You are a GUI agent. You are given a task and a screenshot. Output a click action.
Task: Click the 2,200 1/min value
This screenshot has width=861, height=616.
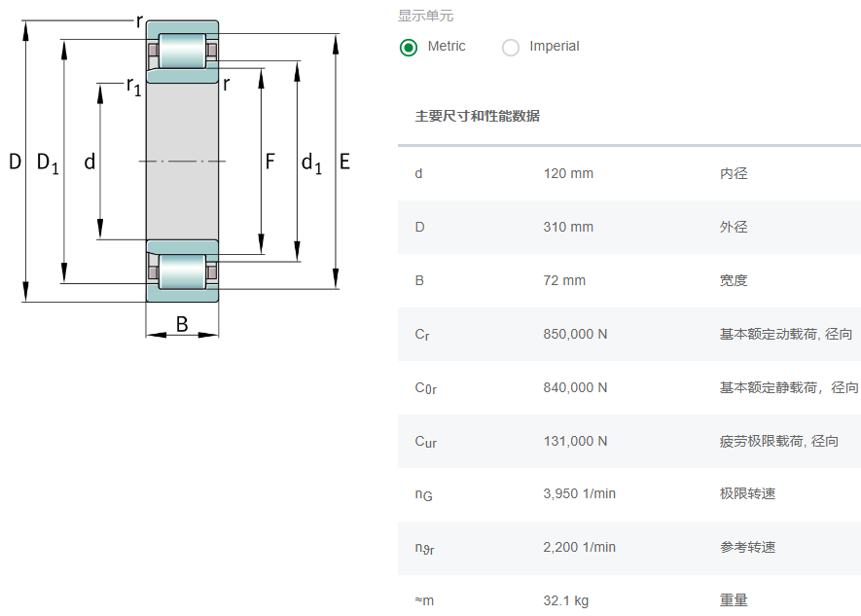(x=579, y=547)
